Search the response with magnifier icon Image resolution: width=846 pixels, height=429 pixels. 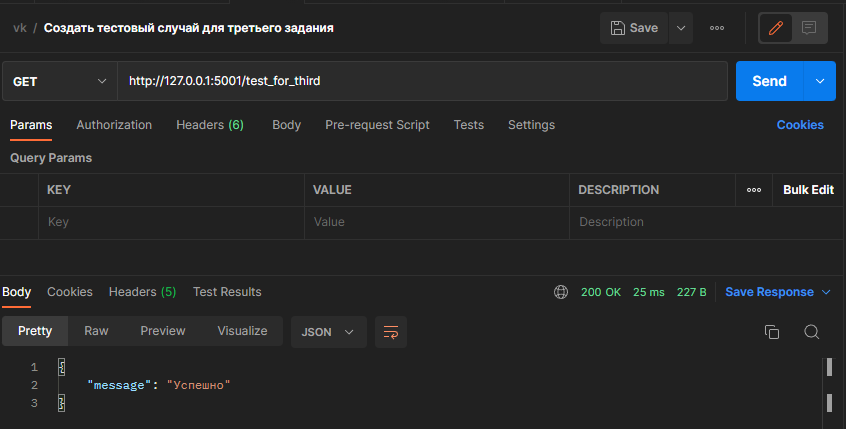(x=811, y=332)
